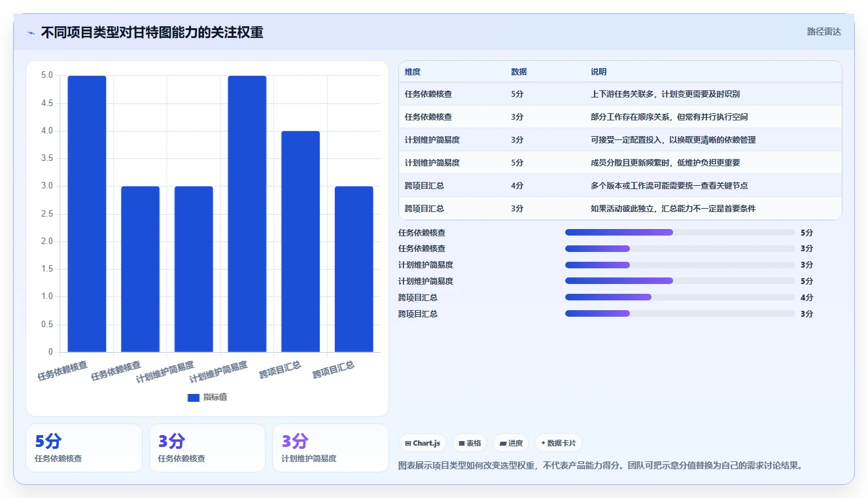The height and width of the screenshot is (498, 868).
Task: Click the 跨项目汇总 progress bar showing 3分
Action: pos(680,313)
